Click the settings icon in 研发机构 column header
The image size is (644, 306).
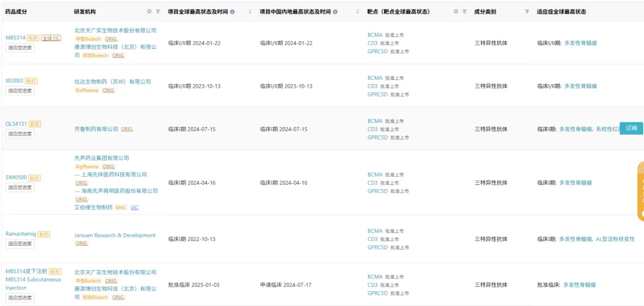click(x=149, y=11)
